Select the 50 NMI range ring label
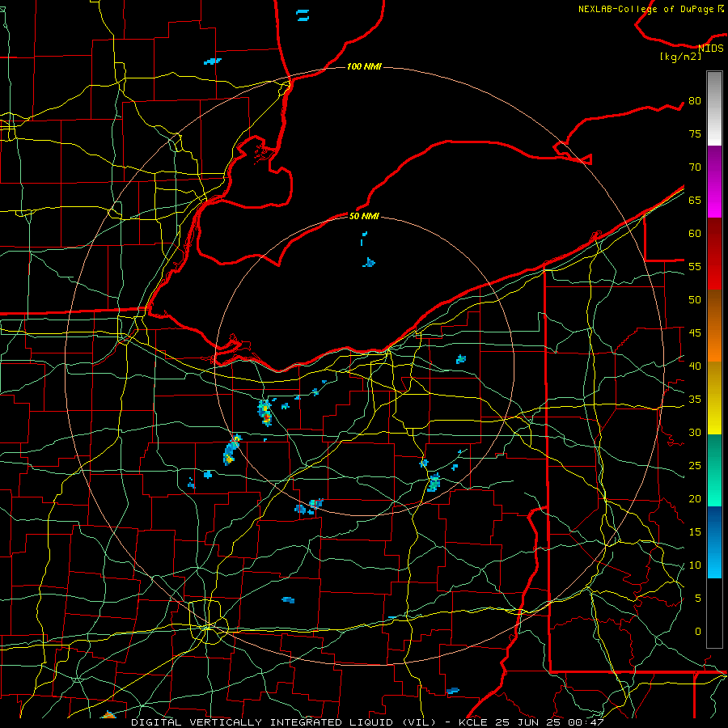Screen dimensions: 728x728 (364, 216)
